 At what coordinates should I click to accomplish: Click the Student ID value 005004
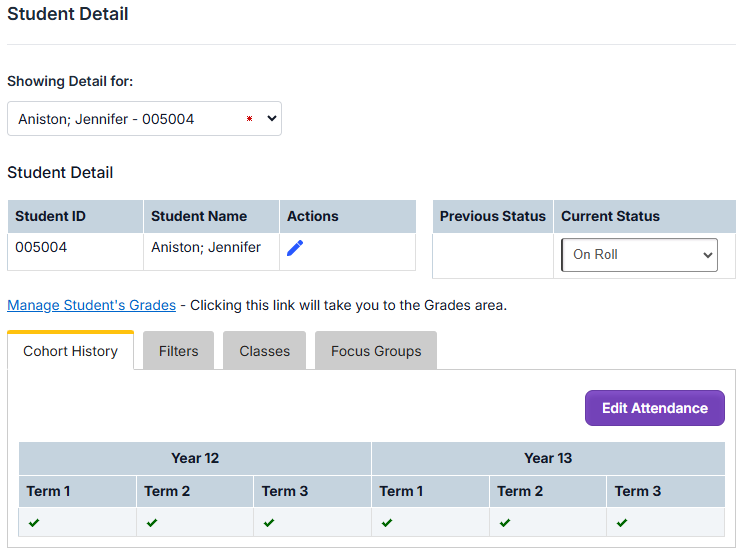(x=41, y=247)
